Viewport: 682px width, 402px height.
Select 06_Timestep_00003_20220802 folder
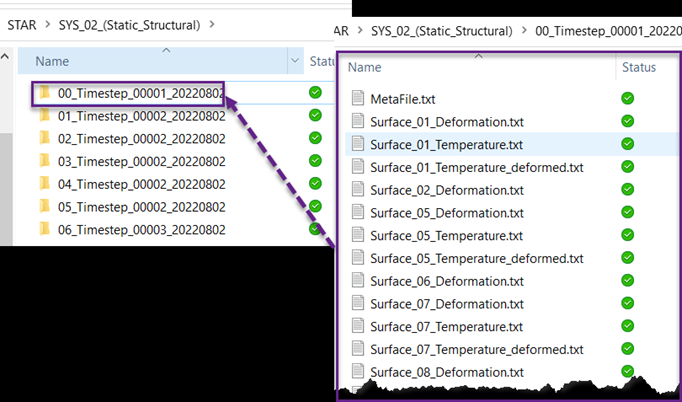141,230
